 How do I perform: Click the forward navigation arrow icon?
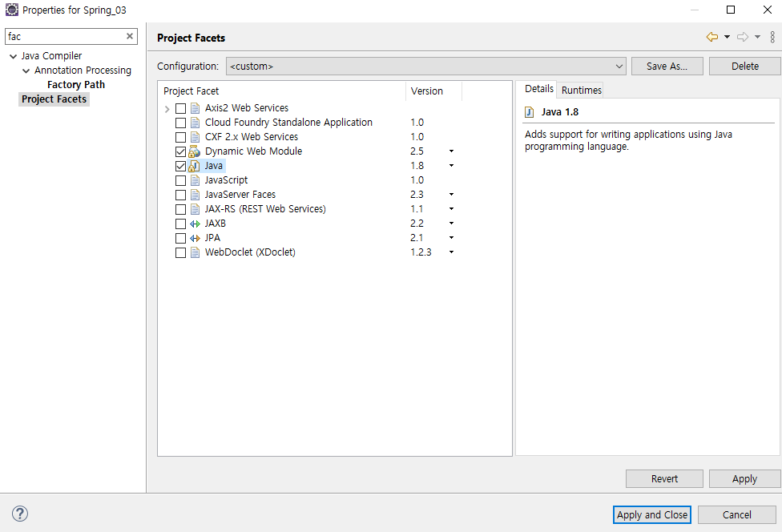click(x=743, y=37)
